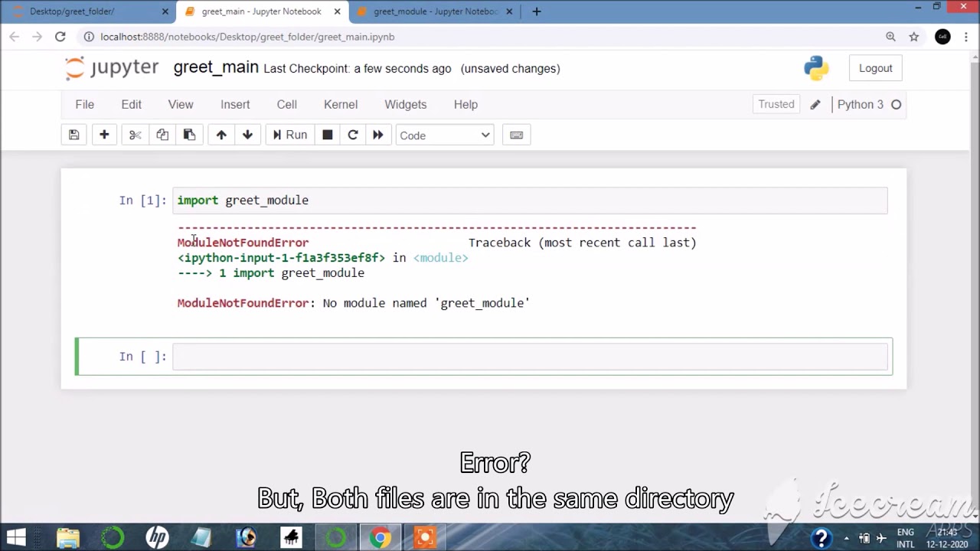
Task: Restart the kernel circular arrow icon
Action: (353, 135)
